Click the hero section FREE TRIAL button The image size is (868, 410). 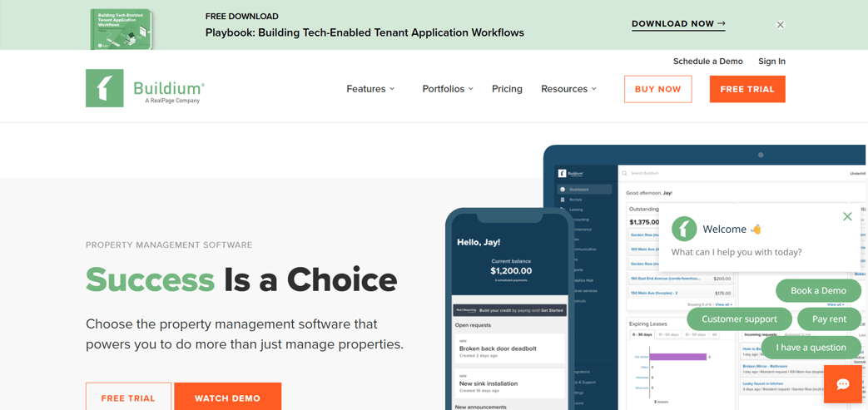(128, 398)
